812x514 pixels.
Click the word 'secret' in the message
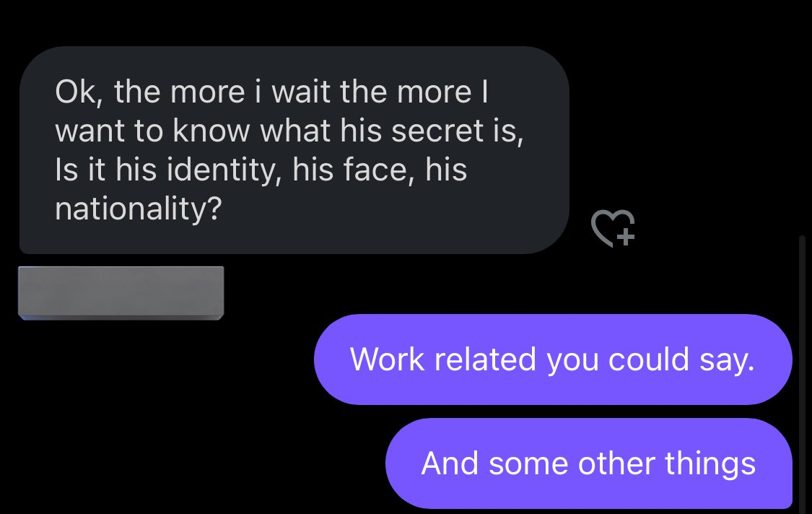coord(437,130)
